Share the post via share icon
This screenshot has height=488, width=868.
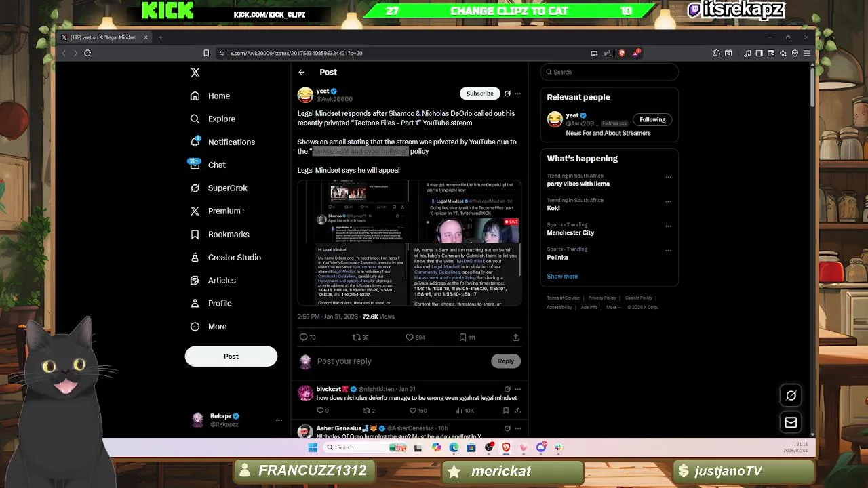click(515, 337)
